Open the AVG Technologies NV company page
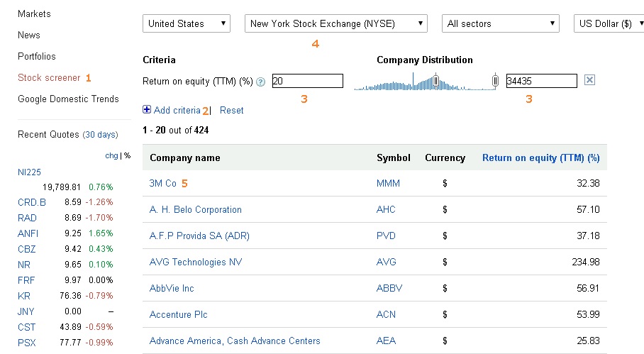644x354 pixels. pos(196,262)
